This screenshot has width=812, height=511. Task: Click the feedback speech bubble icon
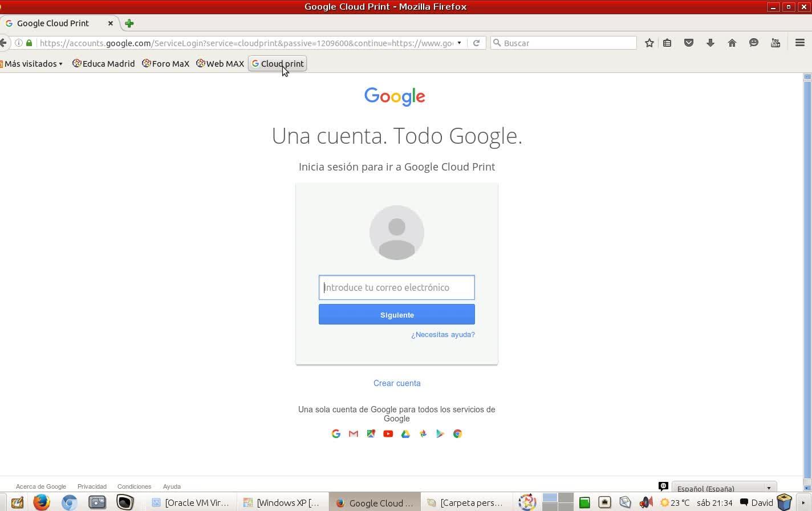point(663,486)
